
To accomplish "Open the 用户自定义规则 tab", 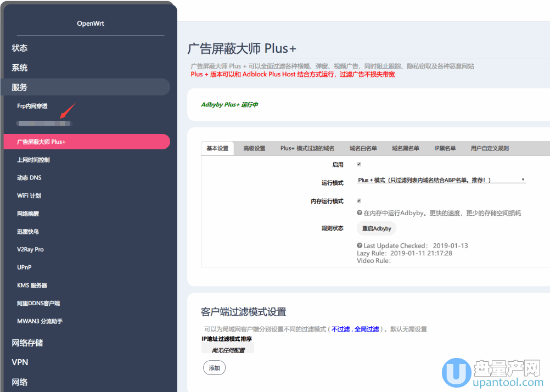I will [490, 148].
